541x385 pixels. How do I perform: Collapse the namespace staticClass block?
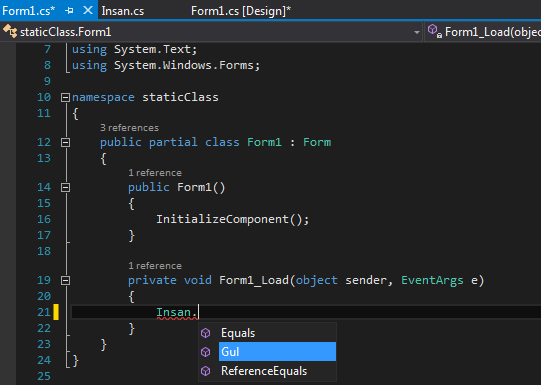pos(65,98)
